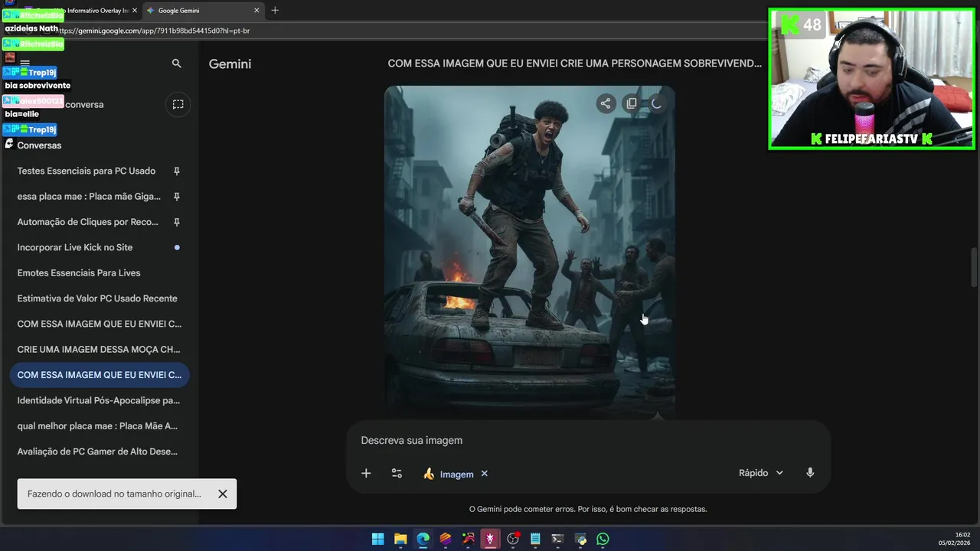Image resolution: width=980 pixels, height=551 pixels.
Task: Click conversation title 'COM ESSA IMAGEM QUE EU ENVIEI CRIE...'
Action: [x=574, y=64]
